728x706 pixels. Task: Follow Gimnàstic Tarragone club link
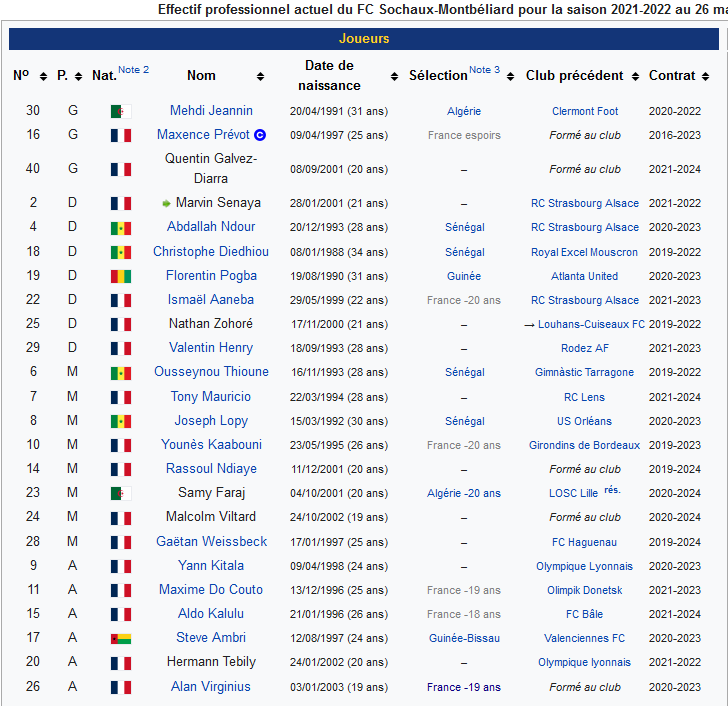click(585, 372)
